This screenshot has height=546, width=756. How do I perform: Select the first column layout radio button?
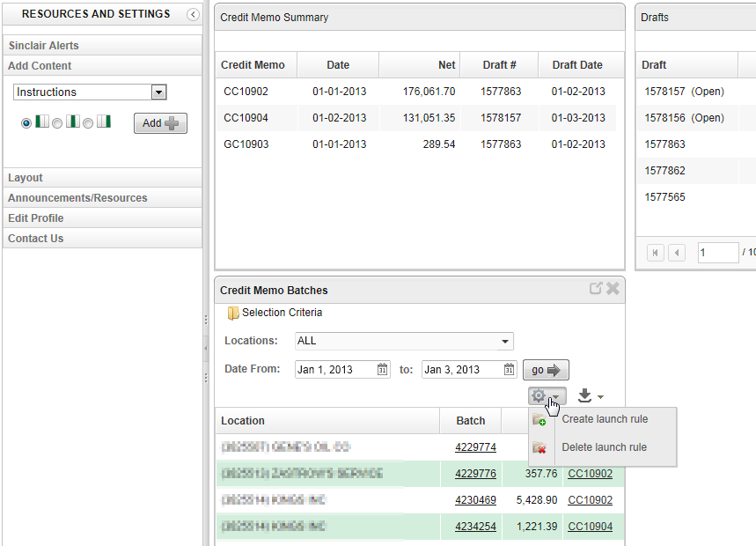[26, 123]
